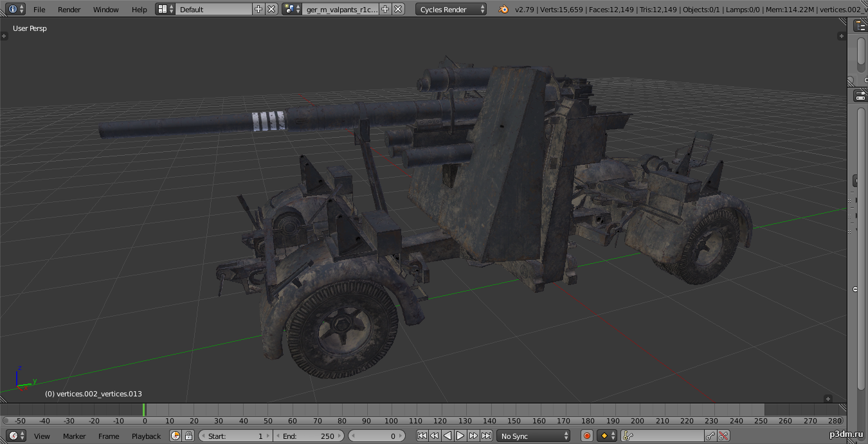Viewport: 868px width, 444px height.
Task: Expand the keyframe type diamond dropdown
Action: pos(607,436)
